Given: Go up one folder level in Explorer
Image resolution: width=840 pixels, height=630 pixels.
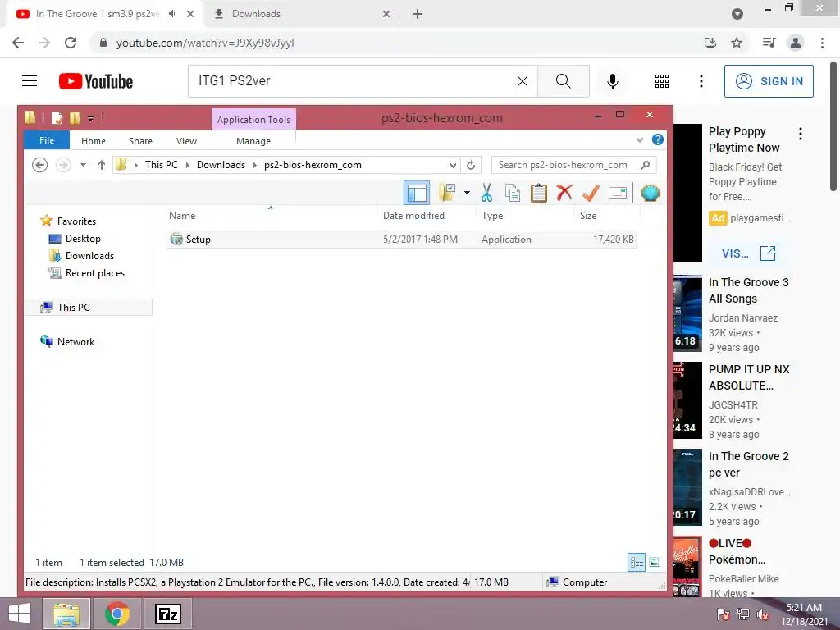Looking at the screenshot, I should tap(101, 165).
